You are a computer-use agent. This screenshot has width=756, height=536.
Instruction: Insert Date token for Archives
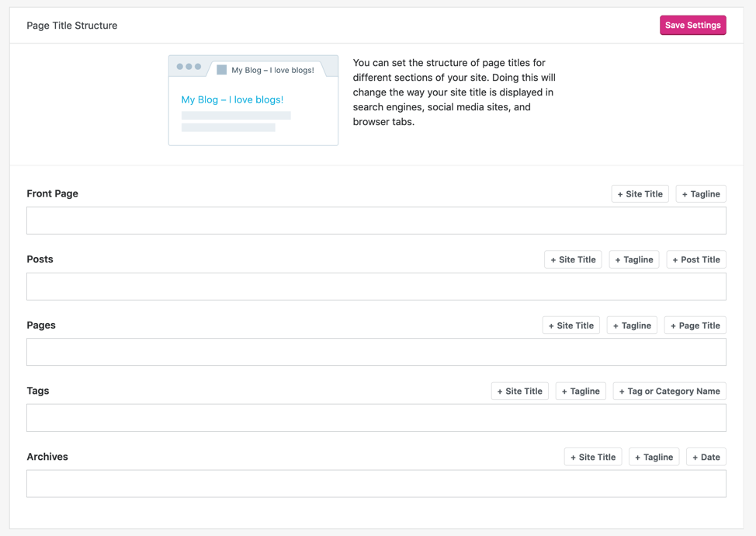pos(706,458)
